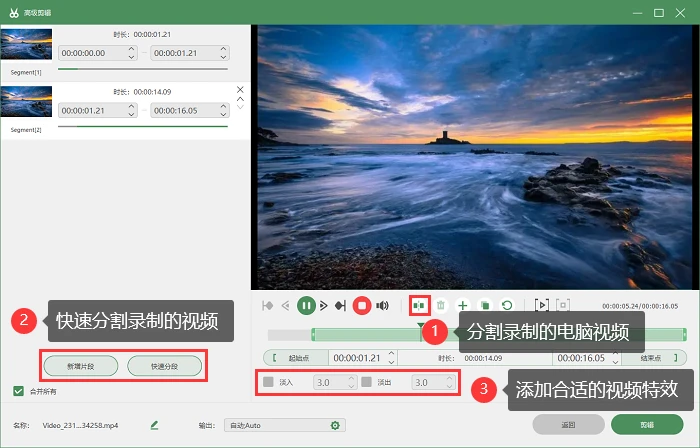This screenshot has height=448, width=700.
Task: Click the green playhead marker on timeline
Action: [x=421, y=326]
